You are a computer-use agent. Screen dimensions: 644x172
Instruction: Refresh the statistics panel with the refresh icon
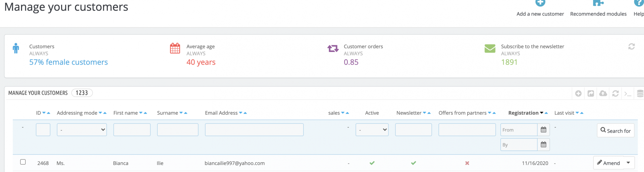click(x=631, y=47)
